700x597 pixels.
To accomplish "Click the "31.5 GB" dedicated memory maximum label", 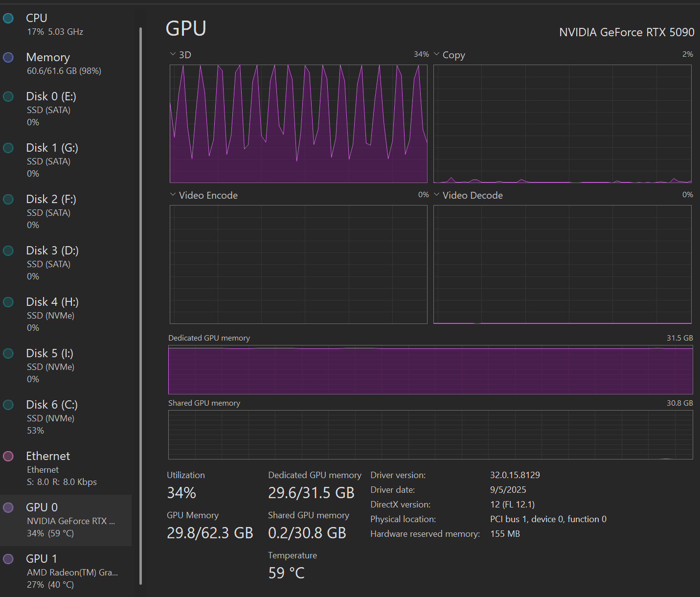I will tap(680, 338).
